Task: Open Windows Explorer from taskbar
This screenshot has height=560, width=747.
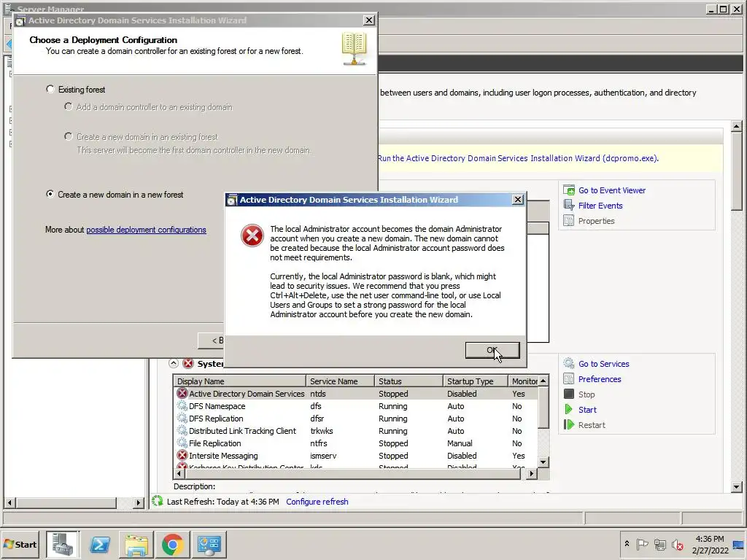Action: tap(136, 544)
